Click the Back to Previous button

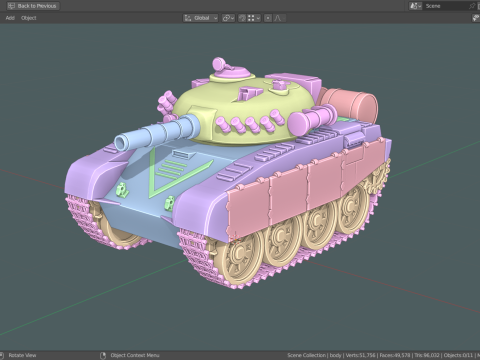pyautogui.click(x=33, y=6)
